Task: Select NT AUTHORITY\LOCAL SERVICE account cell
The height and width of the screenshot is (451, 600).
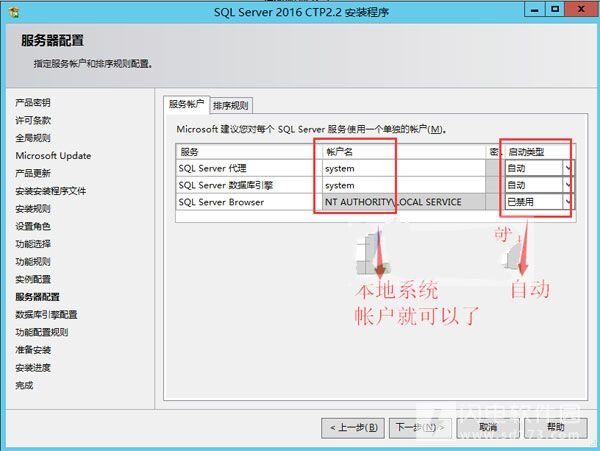Action: 403,202
